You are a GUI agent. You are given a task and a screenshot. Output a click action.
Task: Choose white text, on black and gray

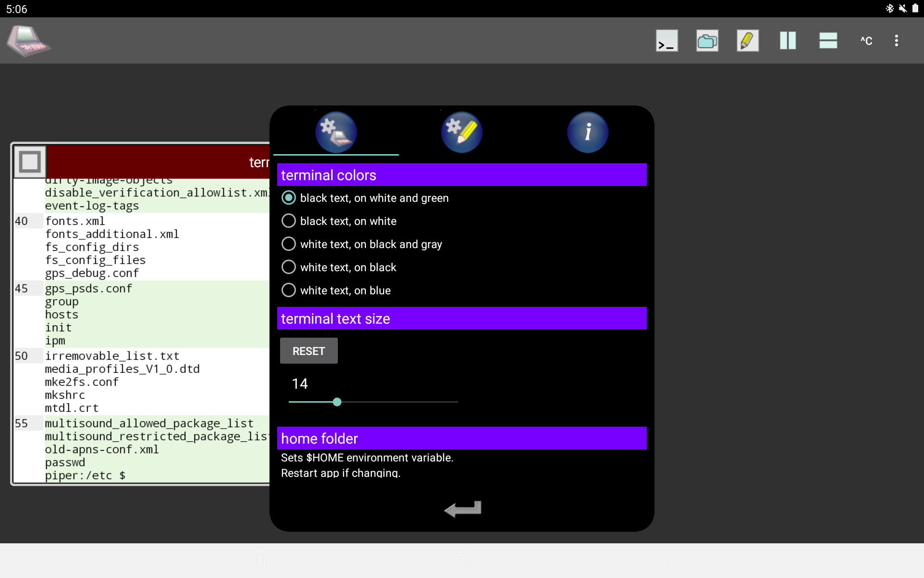289,244
